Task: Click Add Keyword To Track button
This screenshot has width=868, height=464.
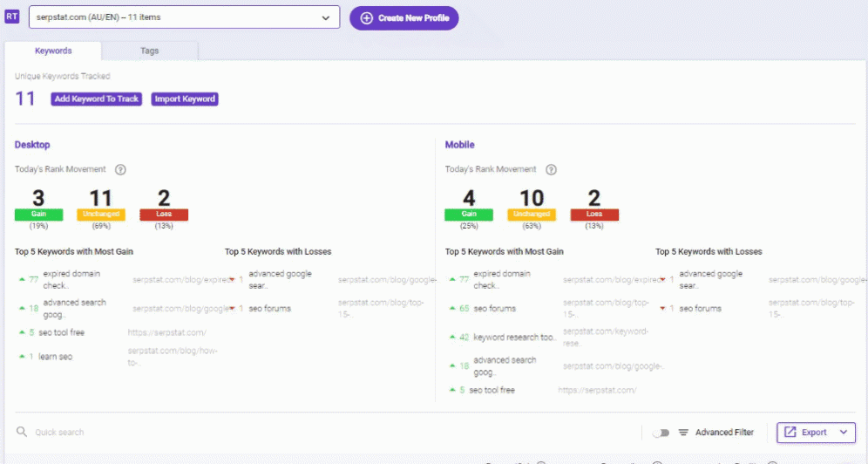Action: coord(97,99)
